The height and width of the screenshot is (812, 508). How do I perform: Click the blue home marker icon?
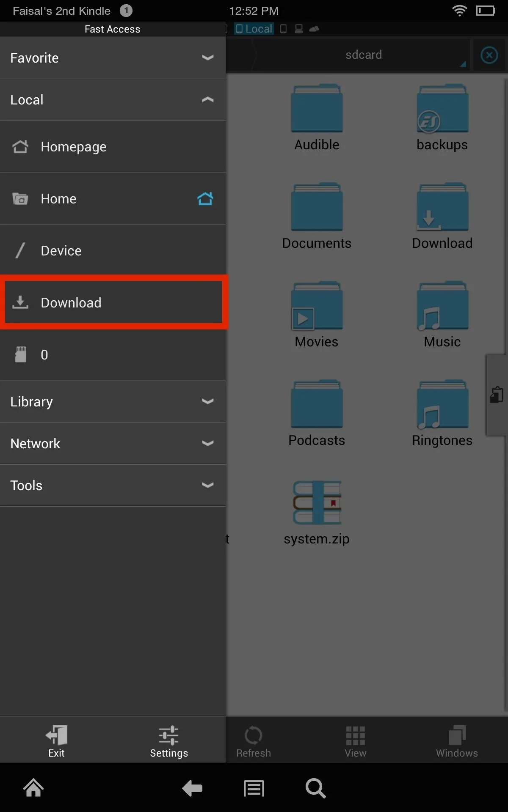click(x=205, y=198)
